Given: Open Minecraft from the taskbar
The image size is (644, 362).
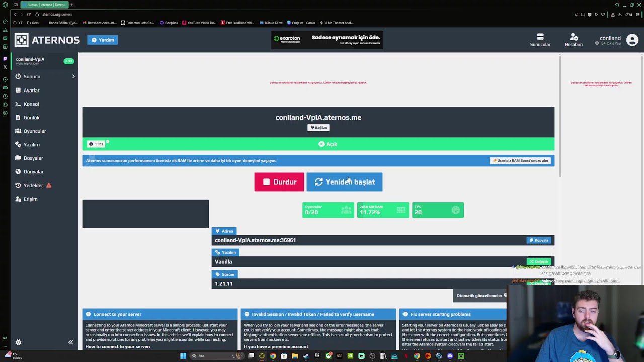Looking at the screenshot, I should point(461,356).
